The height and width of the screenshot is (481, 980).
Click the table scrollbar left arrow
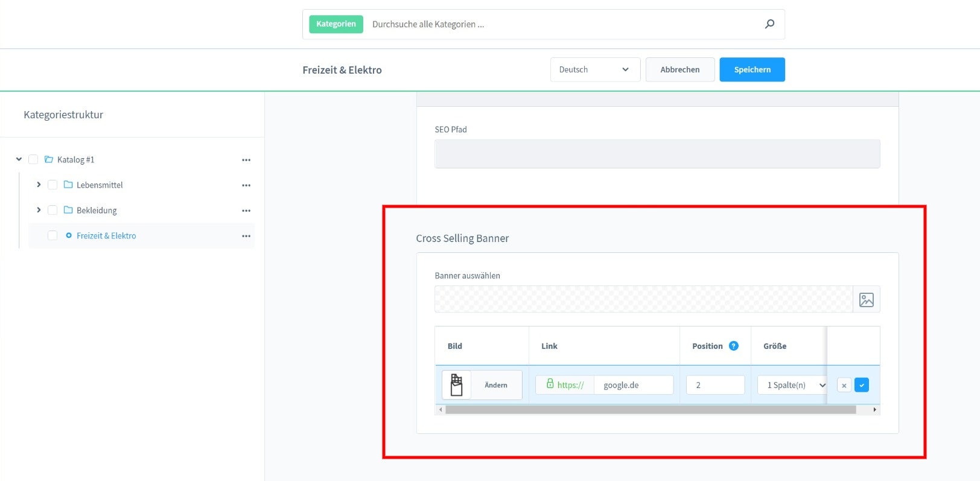pyautogui.click(x=441, y=410)
